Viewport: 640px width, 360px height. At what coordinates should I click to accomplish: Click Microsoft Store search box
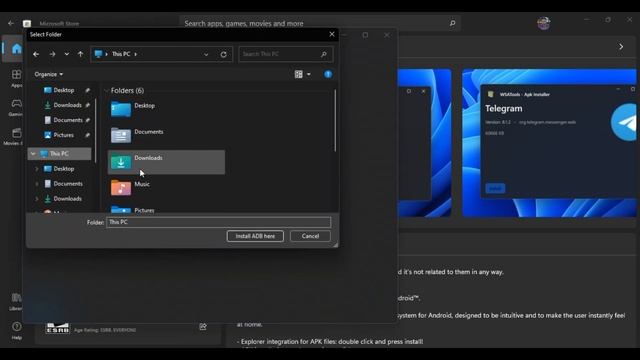tap(320, 23)
